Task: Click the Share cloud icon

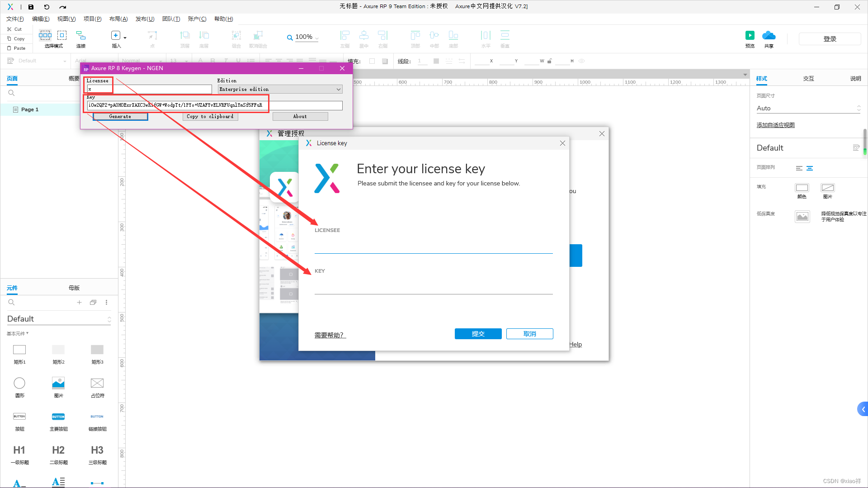Action: pos(769,35)
